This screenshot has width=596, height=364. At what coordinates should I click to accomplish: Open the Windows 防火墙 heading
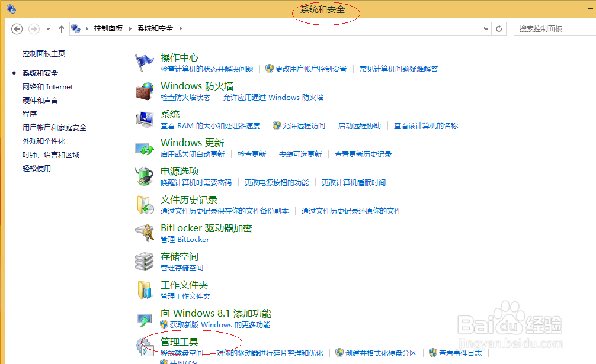pyautogui.click(x=197, y=86)
